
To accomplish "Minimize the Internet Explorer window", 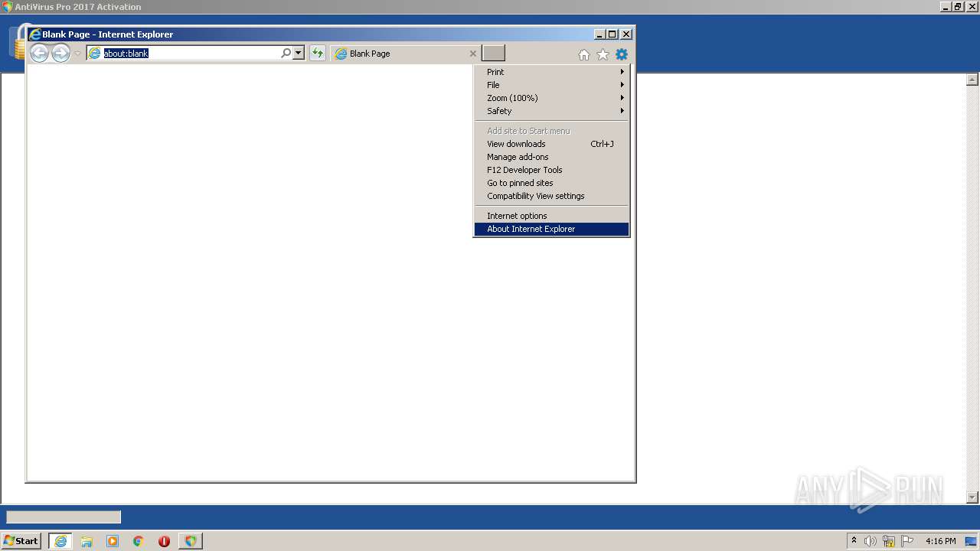I will (x=599, y=34).
